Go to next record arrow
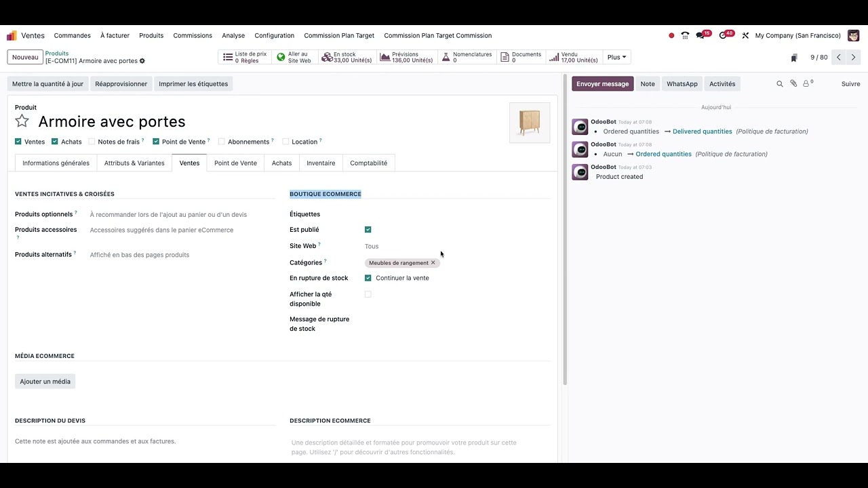Image resolution: width=868 pixels, height=488 pixels. pyautogui.click(x=854, y=58)
